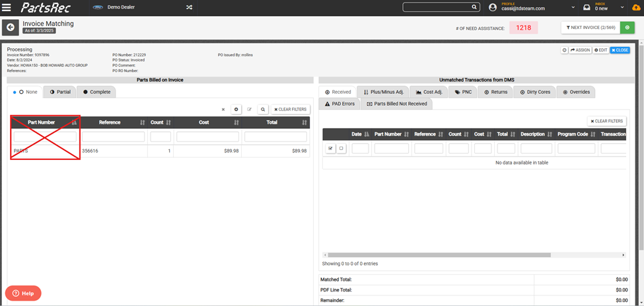This screenshot has height=306, width=644.
Task: Click the deselect-all empty box in DMS table
Action: point(341,149)
